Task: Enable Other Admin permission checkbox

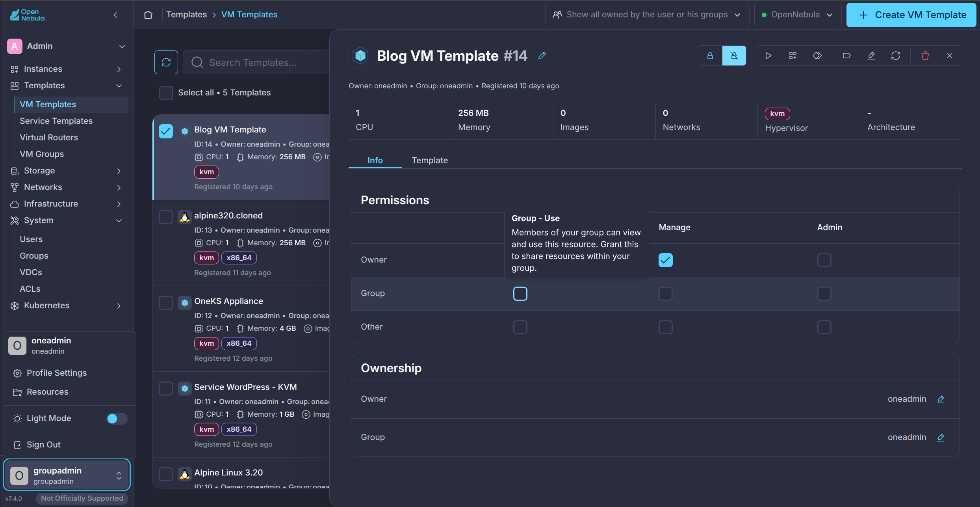Action: click(x=824, y=327)
